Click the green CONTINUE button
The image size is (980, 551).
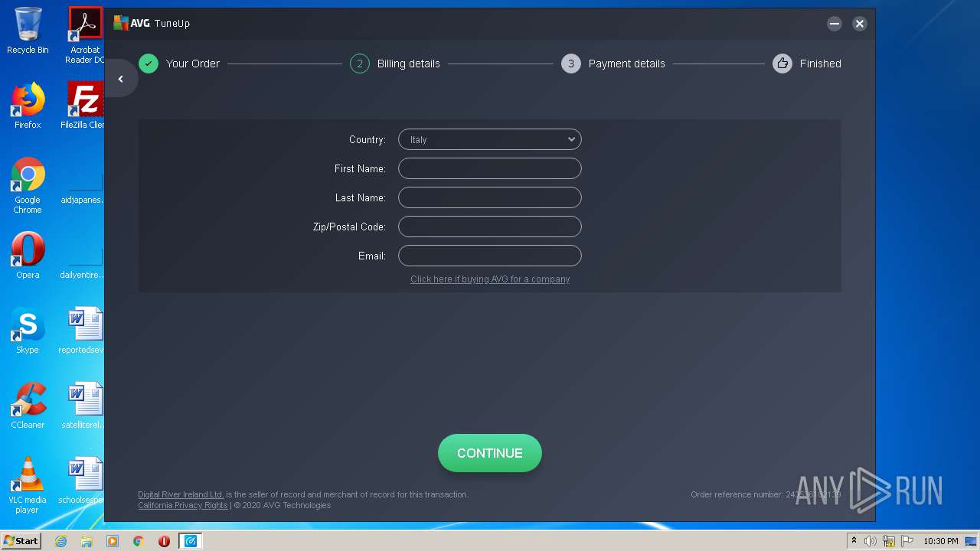[490, 453]
